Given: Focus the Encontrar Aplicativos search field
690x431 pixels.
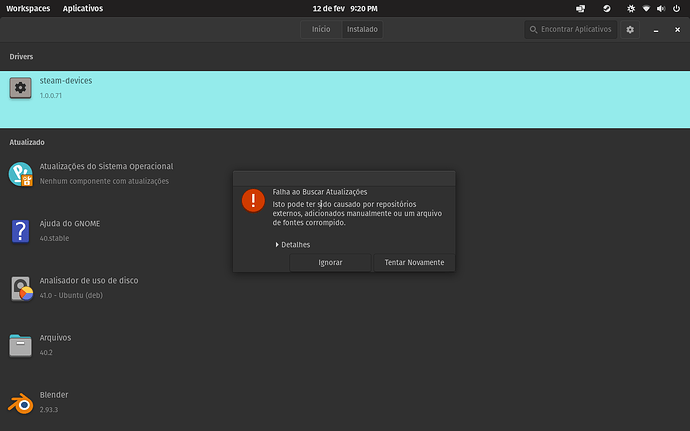Looking at the screenshot, I should (571, 29).
